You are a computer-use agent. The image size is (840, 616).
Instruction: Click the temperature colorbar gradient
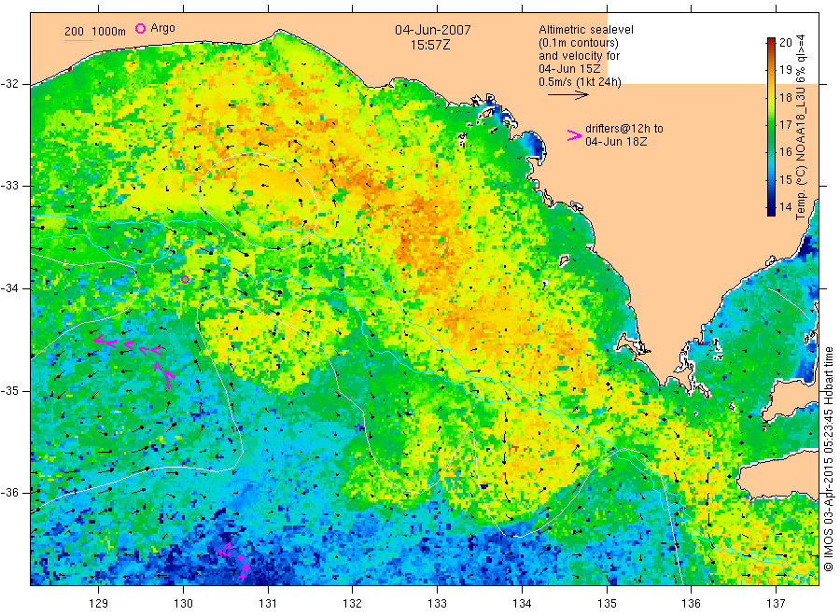point(771,126)
